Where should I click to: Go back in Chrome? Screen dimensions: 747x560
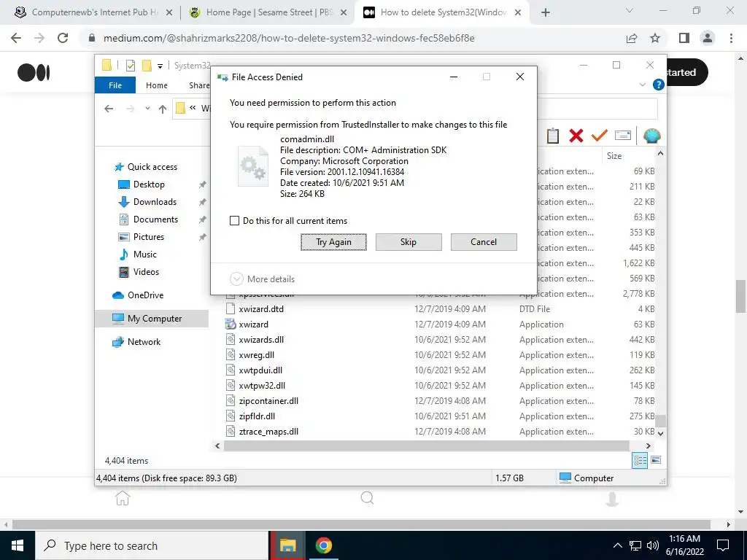click(16, 38)
